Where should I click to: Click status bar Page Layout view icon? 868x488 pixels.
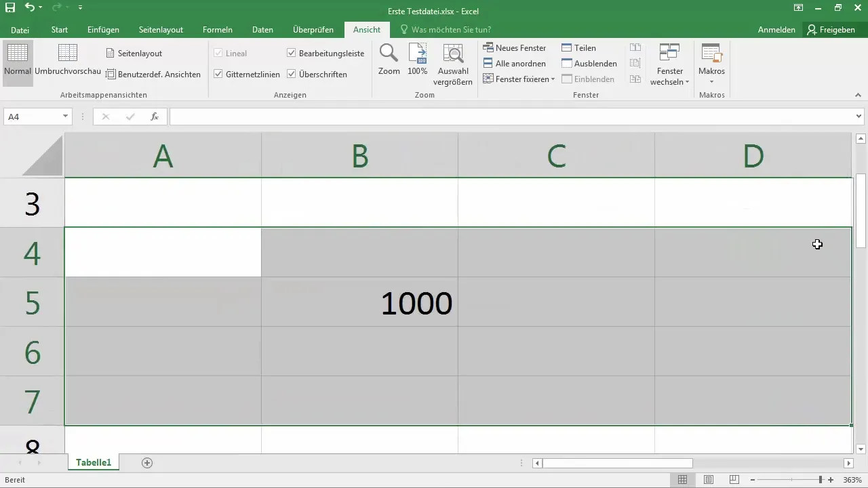pyautogui.click(x=708, y=480)
